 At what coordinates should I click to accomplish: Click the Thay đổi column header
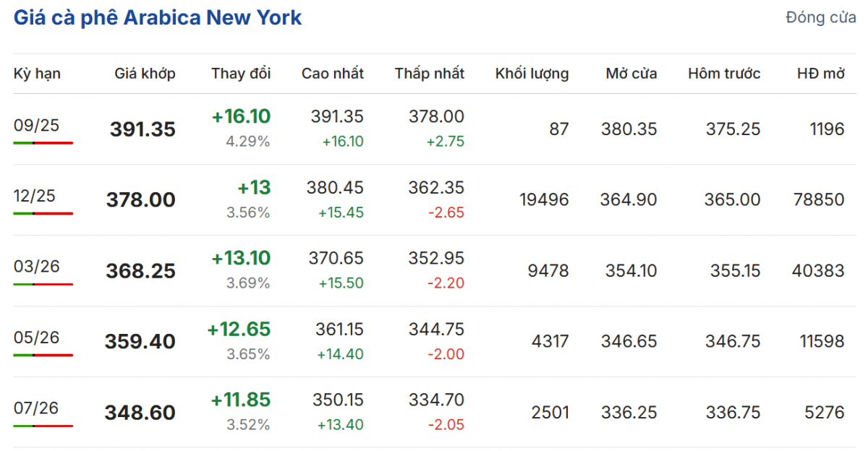point(241,74)
